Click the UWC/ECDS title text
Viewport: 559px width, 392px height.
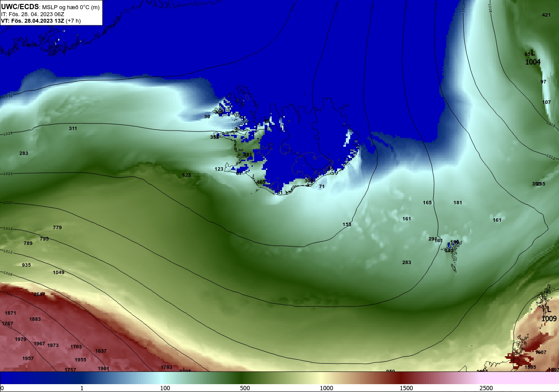pos(20,7)
